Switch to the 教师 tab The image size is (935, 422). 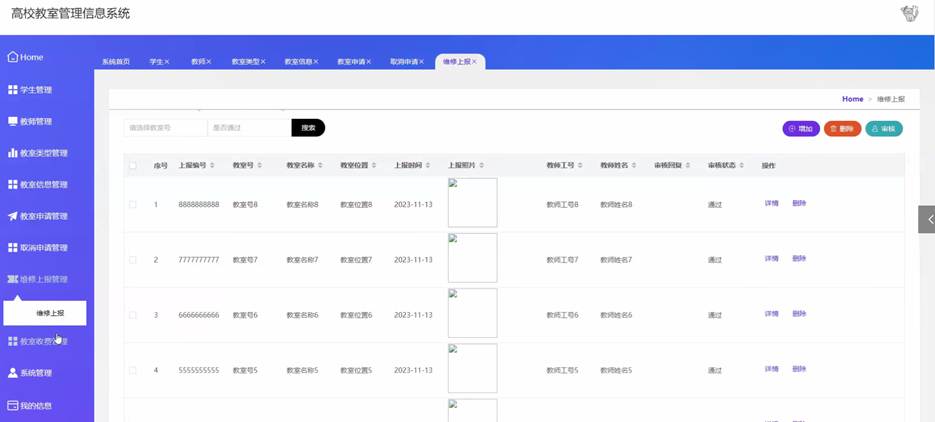coord(201,61)
